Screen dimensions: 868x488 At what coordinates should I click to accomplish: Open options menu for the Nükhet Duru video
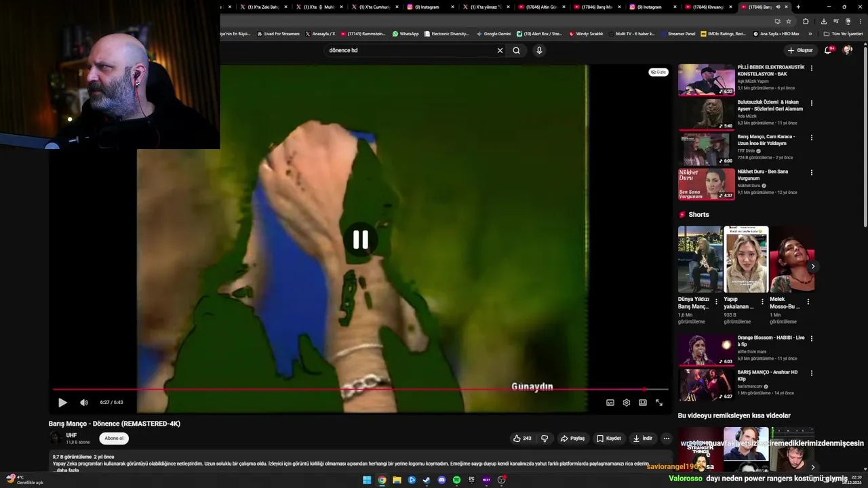(811, 172)
